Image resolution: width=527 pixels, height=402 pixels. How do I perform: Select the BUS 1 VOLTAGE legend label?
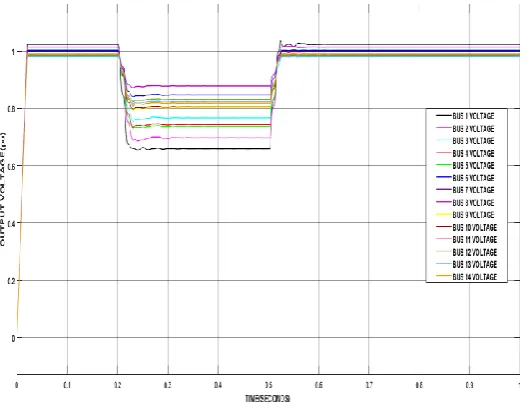click(x=473, y=116)
